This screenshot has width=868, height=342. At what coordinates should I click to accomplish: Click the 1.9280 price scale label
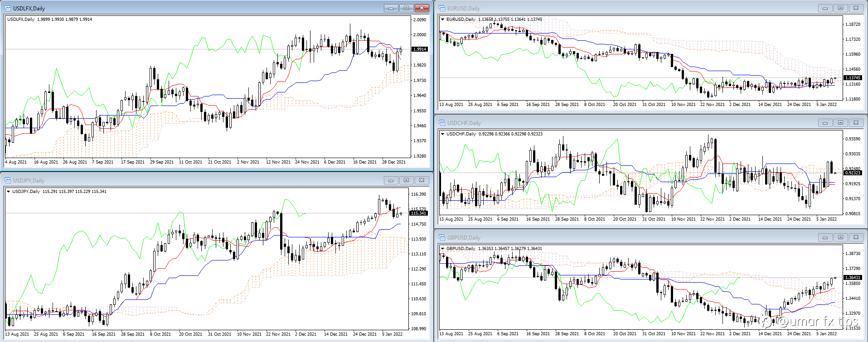click(x=420, y=156)
